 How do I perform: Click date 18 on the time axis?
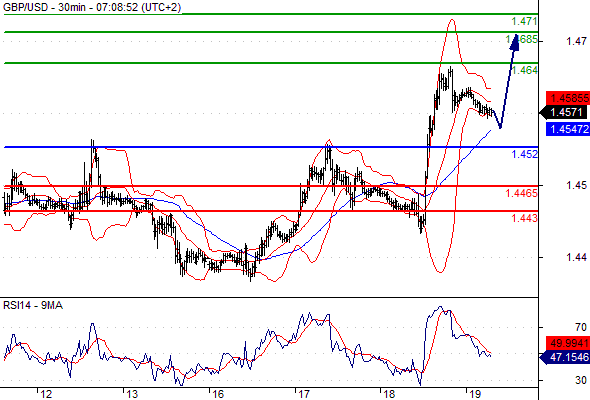(389, 394)
